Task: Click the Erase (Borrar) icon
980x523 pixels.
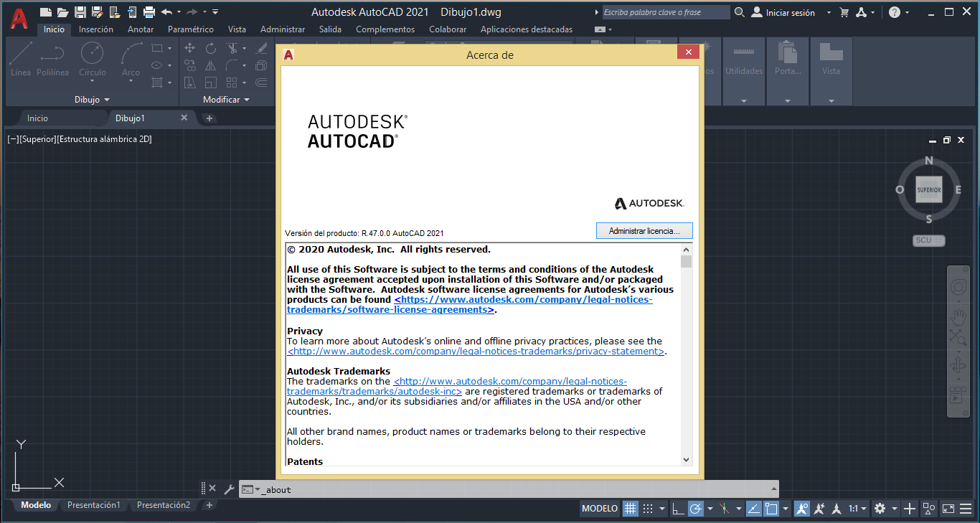Action: (261, 48)
